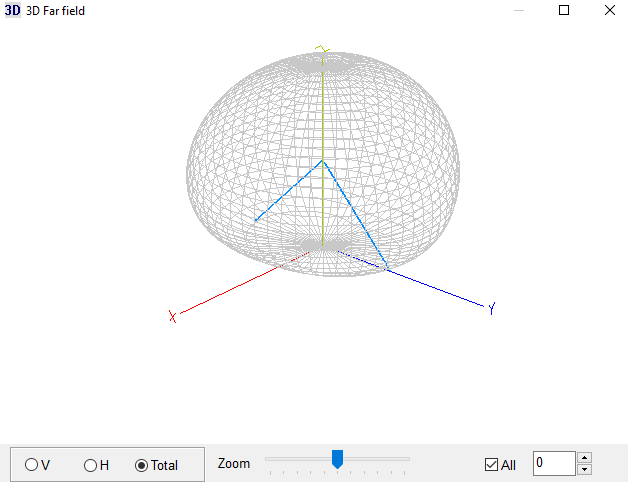Screen dimensions: 628x482
Task: Decrease the value with the down stepper arrow
Action: click(x=584, y=469)
